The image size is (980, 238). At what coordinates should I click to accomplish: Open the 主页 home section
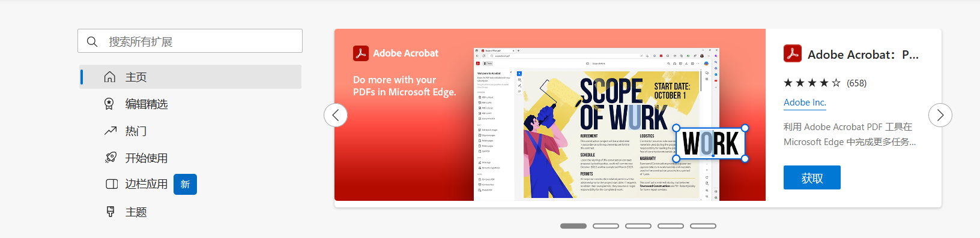(x=190, y=77)
